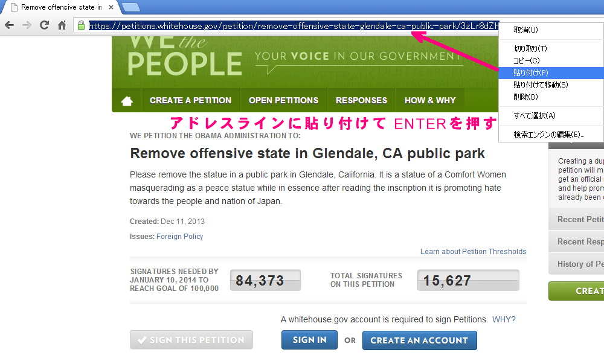This screenshot has height=364, width=604.
Task: Reload the page with refresh icon
Action: tap(44, 25)
